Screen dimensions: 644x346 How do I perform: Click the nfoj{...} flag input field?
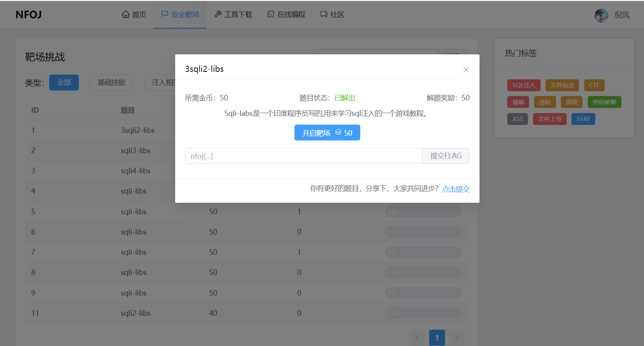(x=304, y=156)
